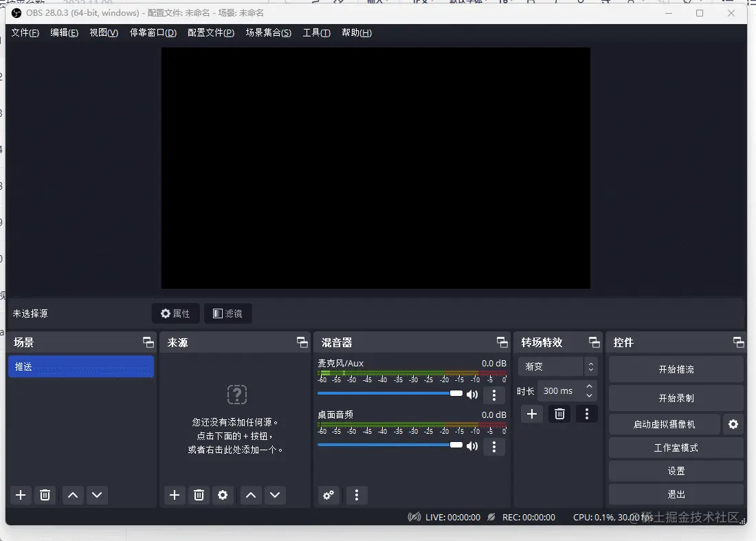
Task: Delete selected source with trash icon
Action: point(199,495)
